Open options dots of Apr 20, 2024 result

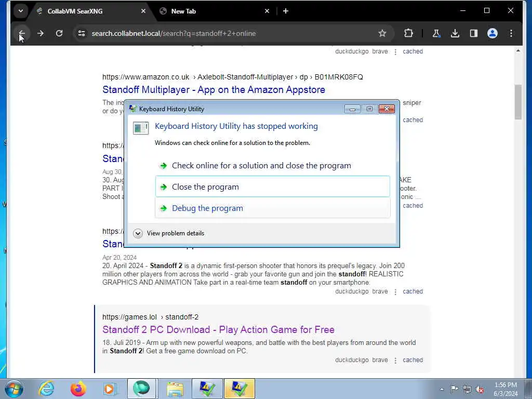coord(395,292)
